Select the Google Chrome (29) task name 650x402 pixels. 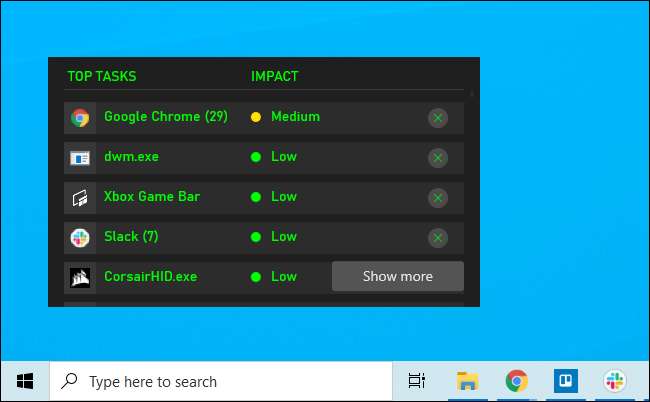[x=166, y=116]
